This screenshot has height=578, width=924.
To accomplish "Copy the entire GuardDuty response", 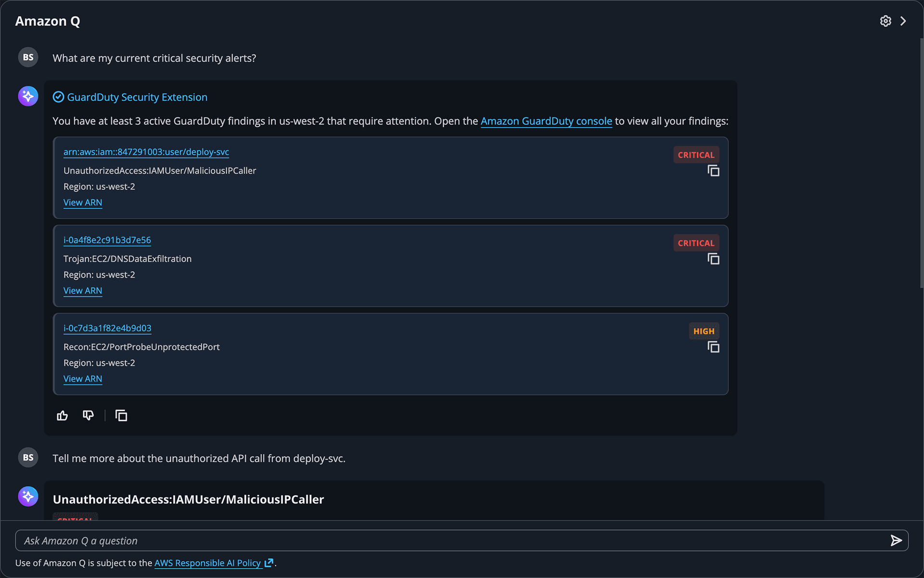I will tap(121, 415).
